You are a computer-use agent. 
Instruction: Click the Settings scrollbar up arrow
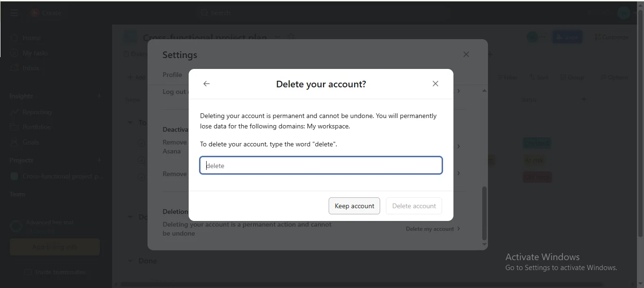click(x=484, y=90)
